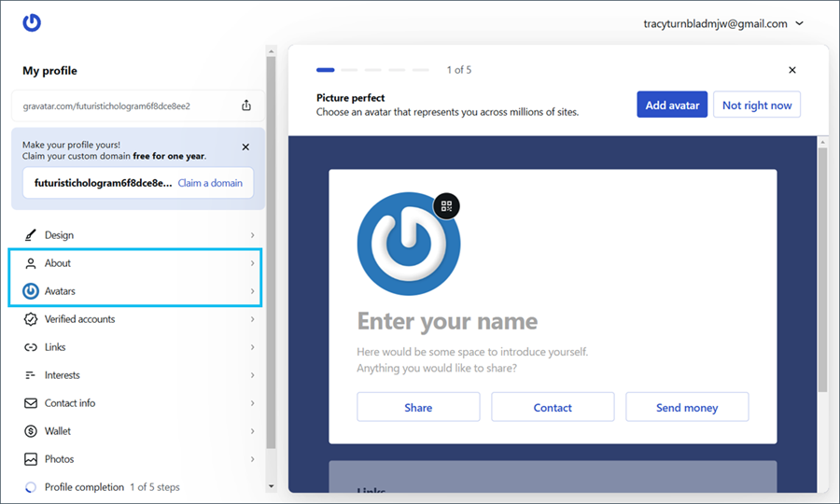The width and height of the screenshot is (840, 504).
Task: Open the account email dropdown
Action: [799, 24]
